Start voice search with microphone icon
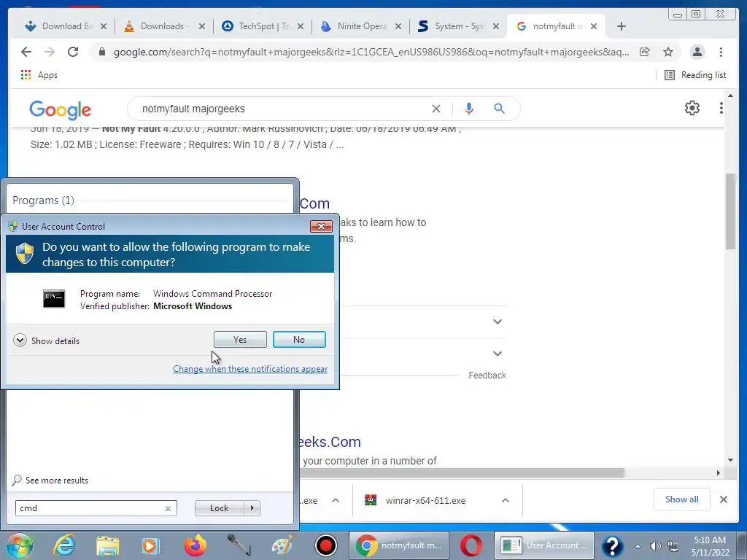The width and height of the screenshot is (747, 560). coord(469,109)
